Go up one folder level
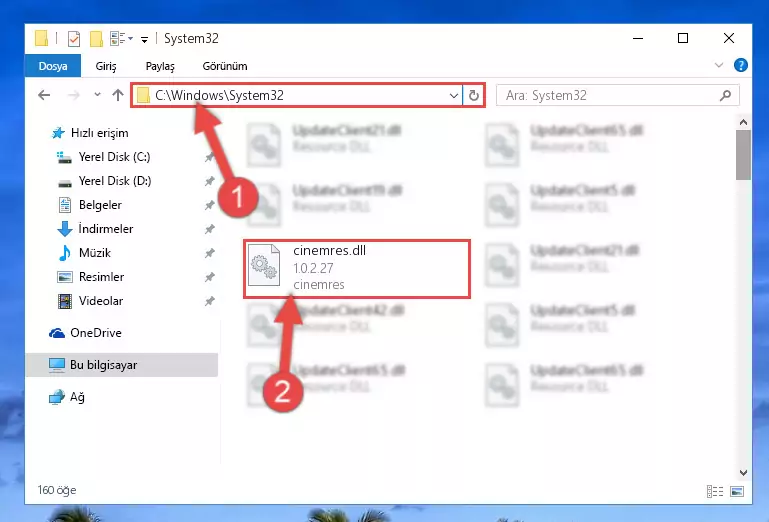Screen dimensions: 769x522 click(118, 95)
